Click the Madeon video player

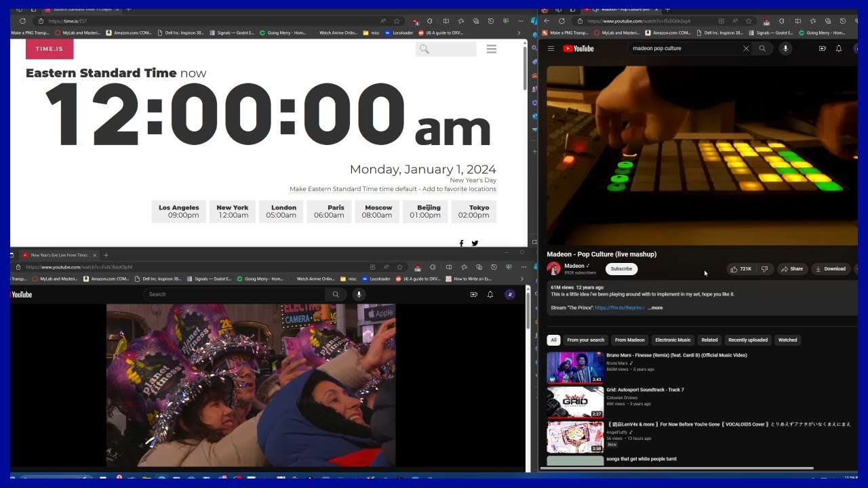pyautogui.click(x=702, y=155)
